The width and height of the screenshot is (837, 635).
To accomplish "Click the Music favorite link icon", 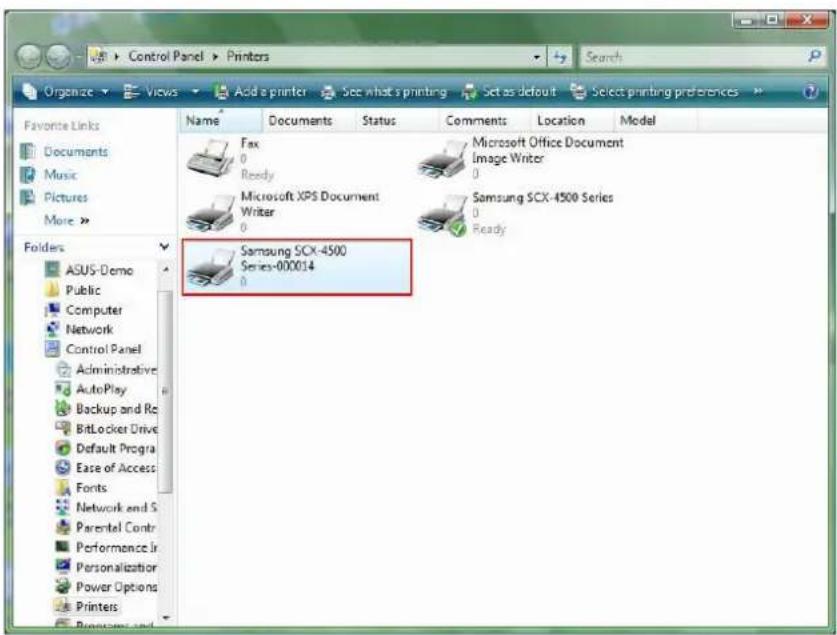I will click(28, 175).
